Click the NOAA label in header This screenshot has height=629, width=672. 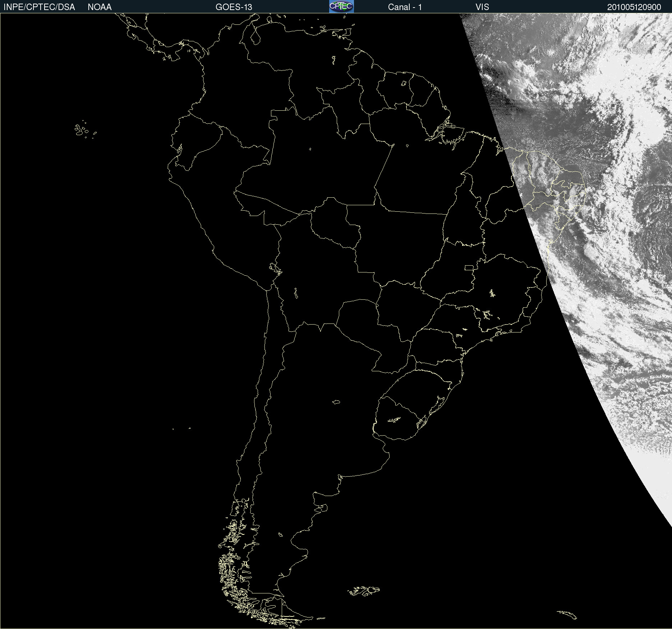[x=100, y=7]
